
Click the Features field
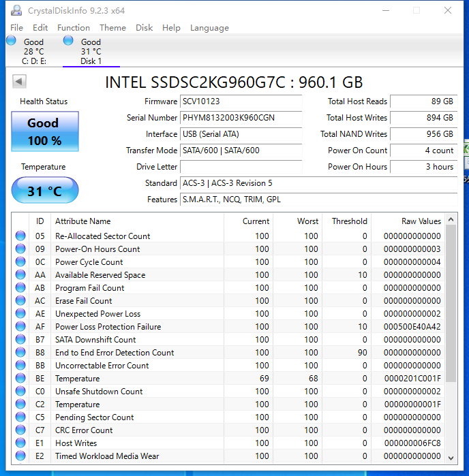(x=319, y=200)
